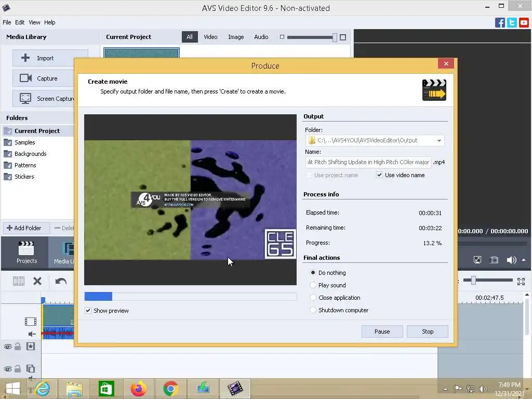The width and height of the screenshot is (532, 399).
Task: Click the preview volume speaker icon
Action: (x=511, y=260)
